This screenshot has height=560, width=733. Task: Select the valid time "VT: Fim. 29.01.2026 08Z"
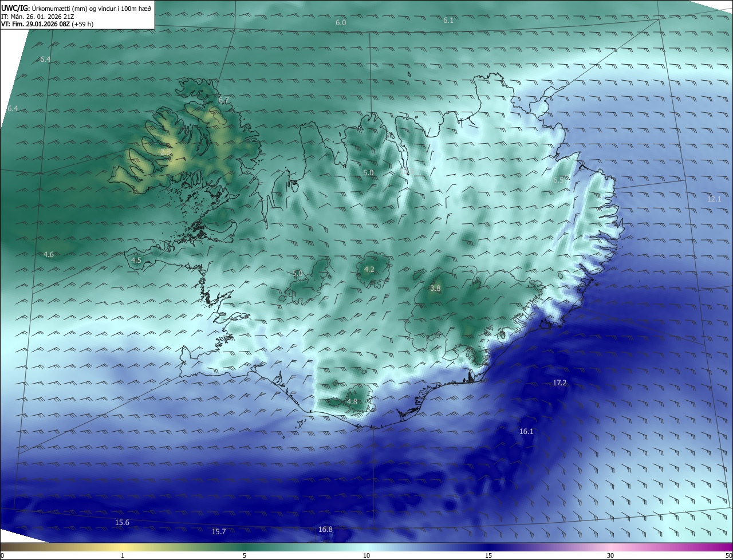(x=36, y=25)
